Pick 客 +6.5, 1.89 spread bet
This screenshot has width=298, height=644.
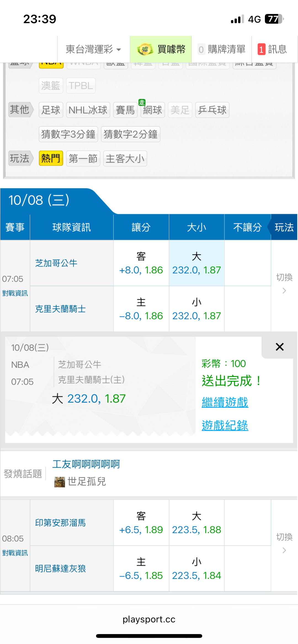141,523
